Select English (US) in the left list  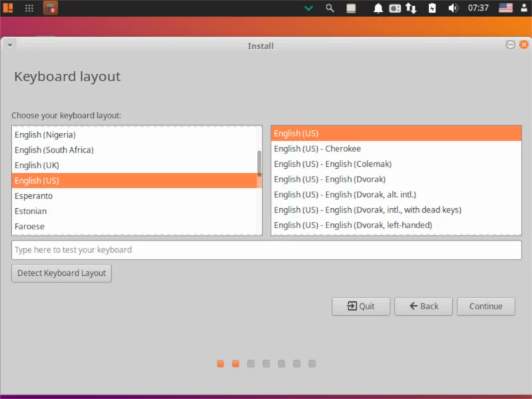134,180
